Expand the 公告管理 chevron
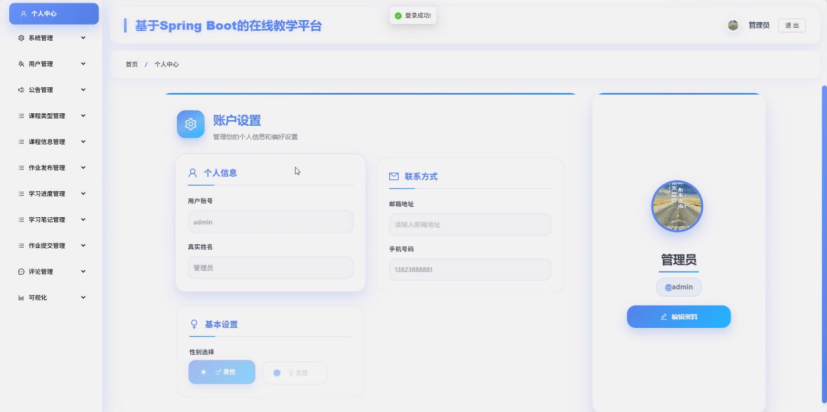Viewport: 827px width, 412px height. (x=83, y=90)
